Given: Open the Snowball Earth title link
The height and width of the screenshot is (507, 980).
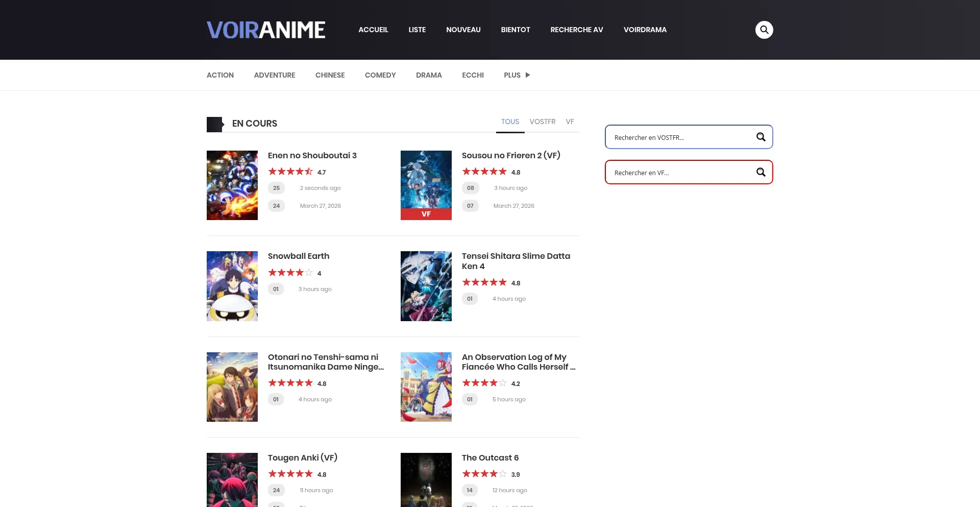Looking at the screenshot, I should (x=299, y=256).
